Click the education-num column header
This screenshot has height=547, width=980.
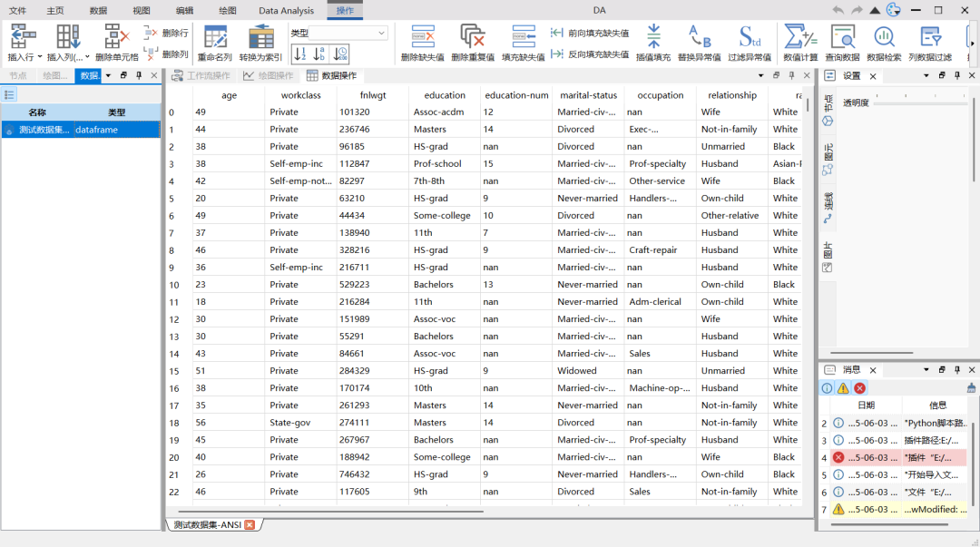[x=516, y=95]
